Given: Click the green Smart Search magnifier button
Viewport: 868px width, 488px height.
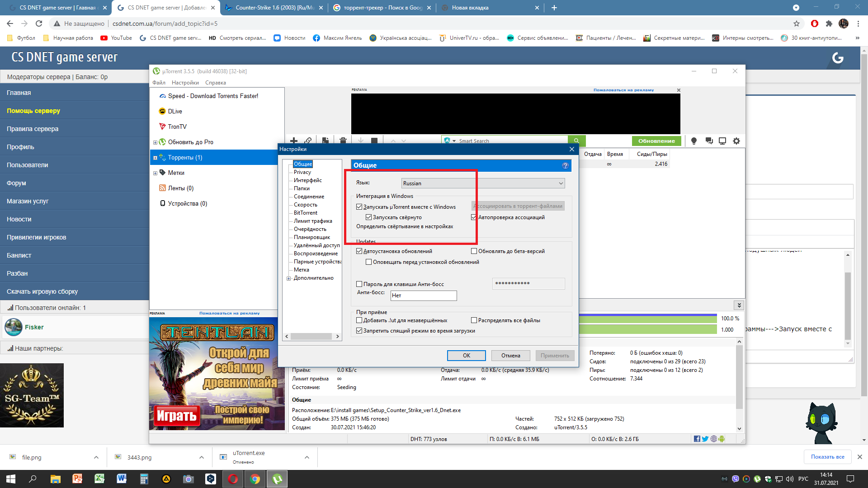Looking at the screenshot, I should (x=576, y=141).
